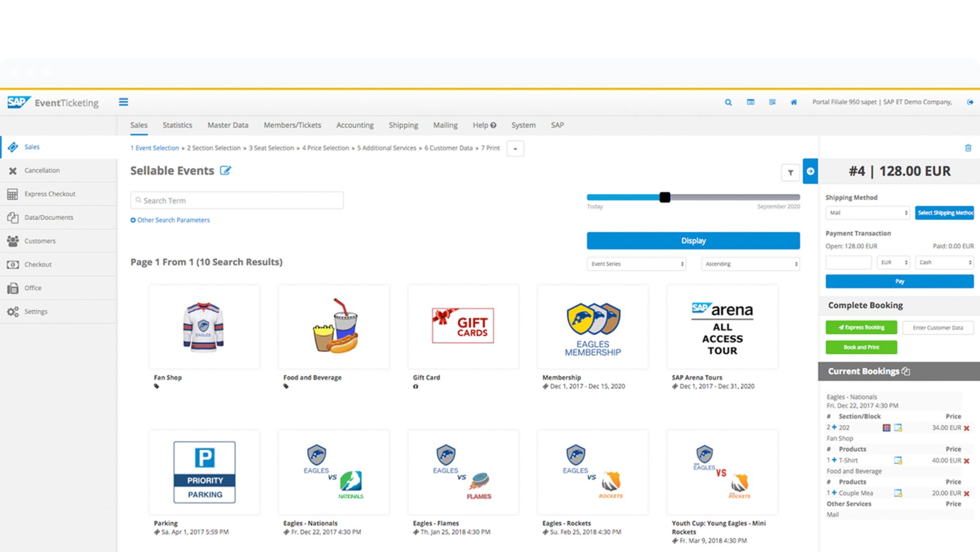Viewport: 980px width, 552px height.
Task: Click the edit icon beside Sellable Events
Action: (x=226, y=171)
